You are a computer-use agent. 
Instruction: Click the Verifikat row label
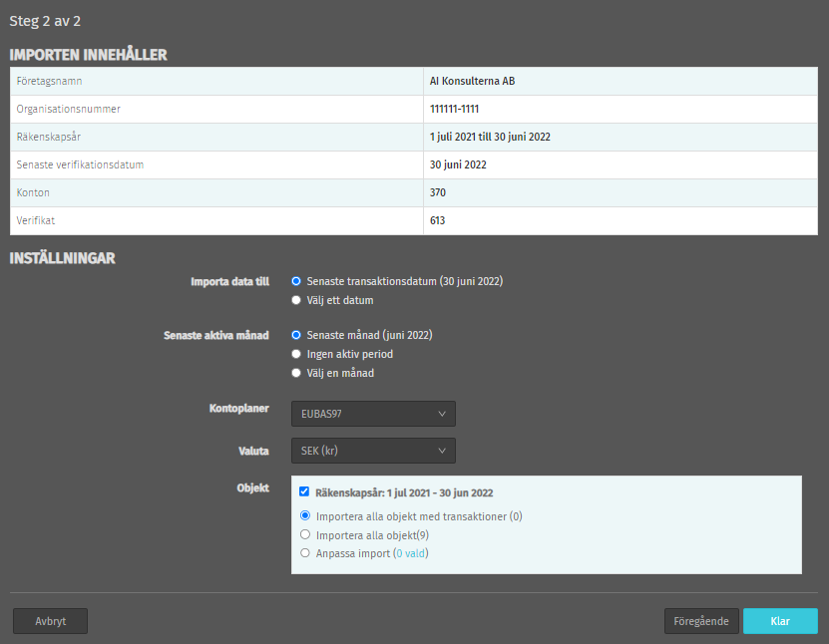click(36, 221)
